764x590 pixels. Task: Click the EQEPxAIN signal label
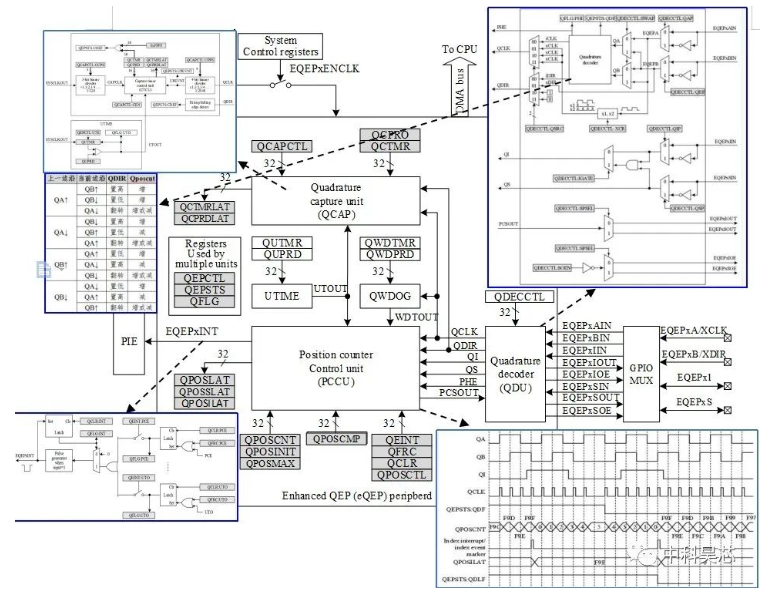point(587,326)
